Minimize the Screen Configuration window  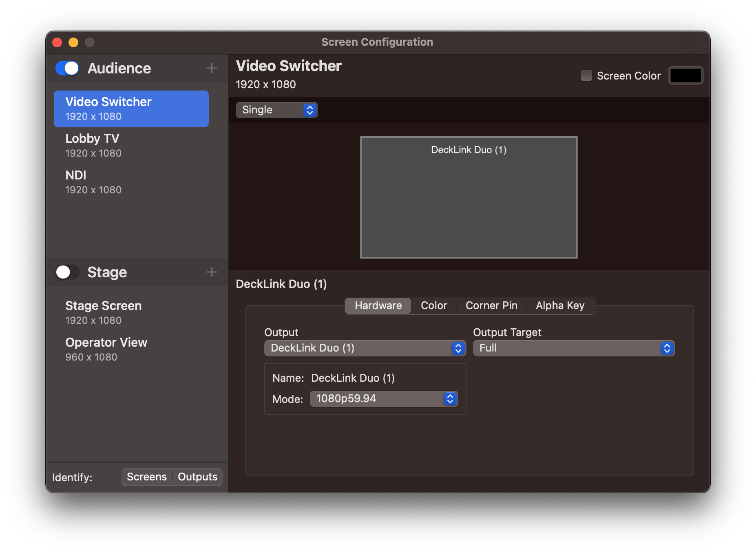(x=73, y=42)
